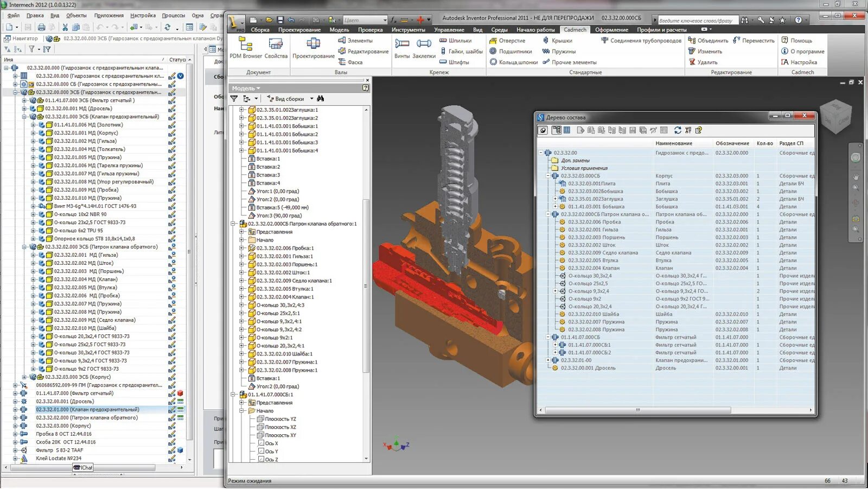The image size is (868, 489).
Task: Click save icon in Inventor quick access toolbar
Action: [280, 20]
